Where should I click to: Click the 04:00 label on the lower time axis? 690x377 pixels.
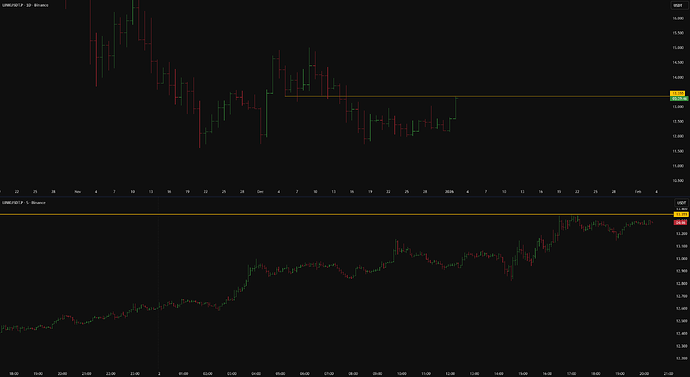256,373
